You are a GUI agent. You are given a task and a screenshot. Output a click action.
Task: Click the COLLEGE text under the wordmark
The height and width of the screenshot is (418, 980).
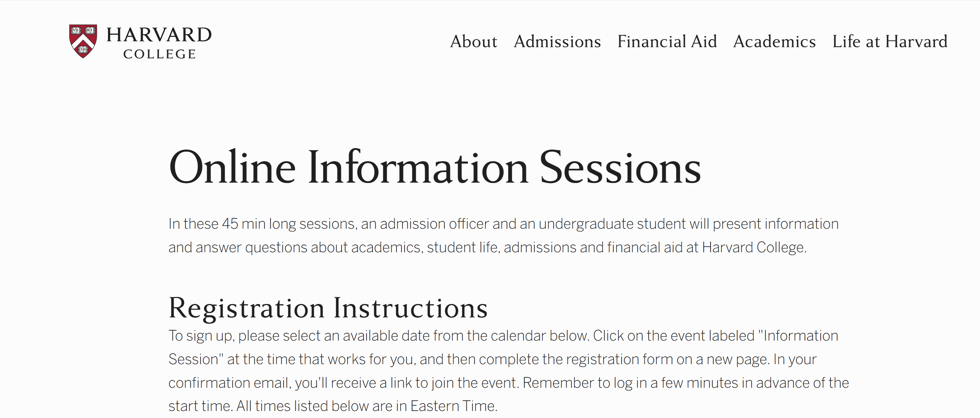click(x=159, y=54)
